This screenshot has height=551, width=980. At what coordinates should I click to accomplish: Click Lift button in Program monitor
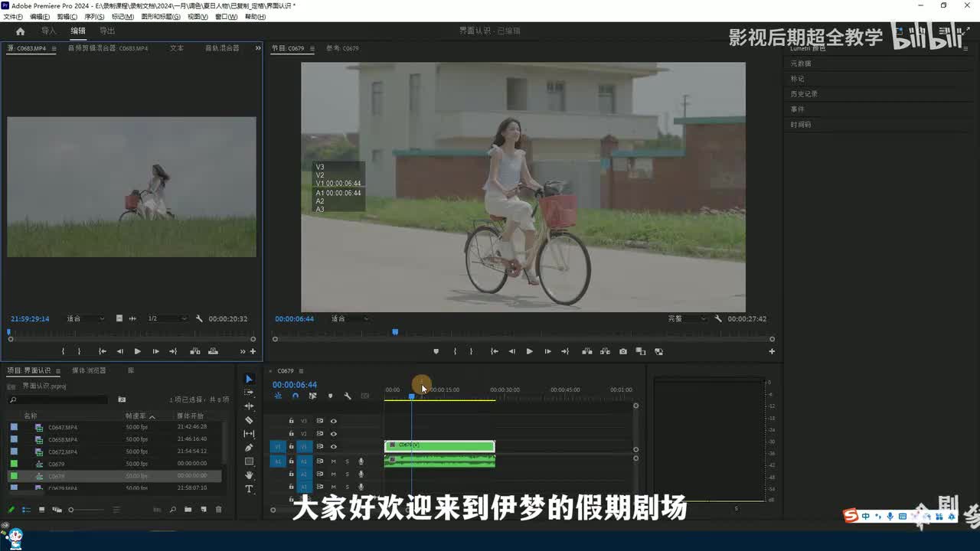586,351
